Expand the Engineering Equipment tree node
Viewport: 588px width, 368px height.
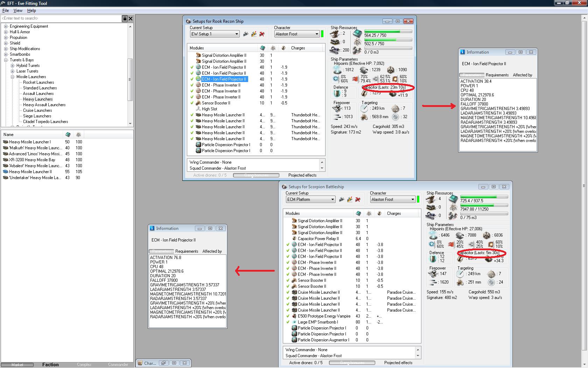[x=6, y=26]
